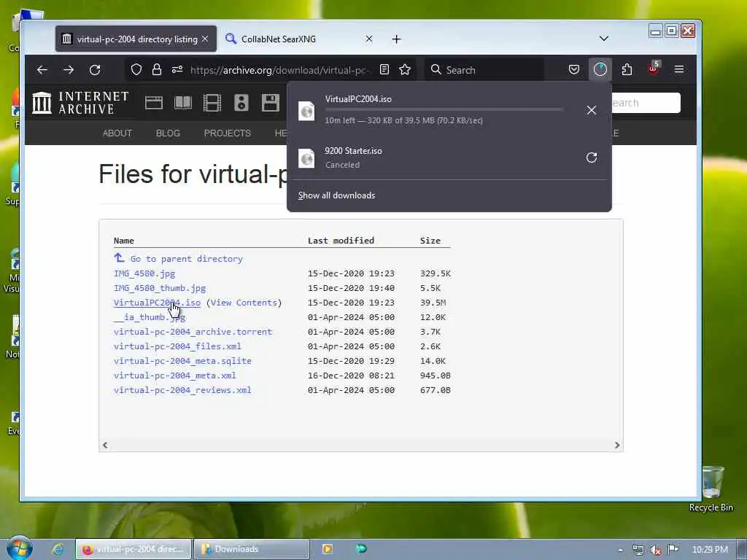Open virtual-pc-2004_meta.xml link
747x560 pixels.
175,376
